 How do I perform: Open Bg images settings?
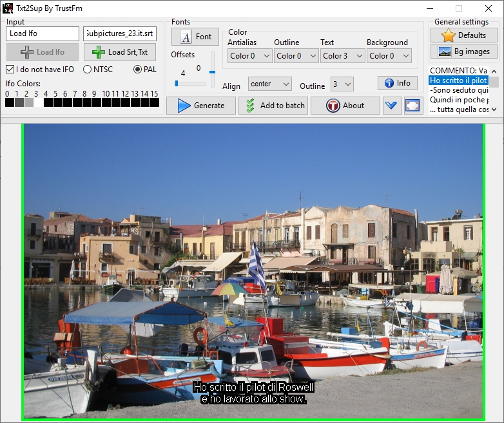[463, 52]
